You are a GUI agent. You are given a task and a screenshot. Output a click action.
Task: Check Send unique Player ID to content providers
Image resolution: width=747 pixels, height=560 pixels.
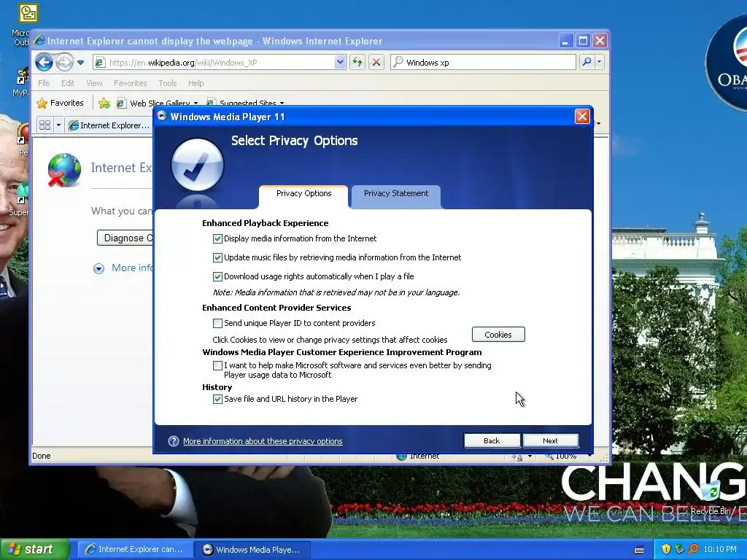pos(217,323)
